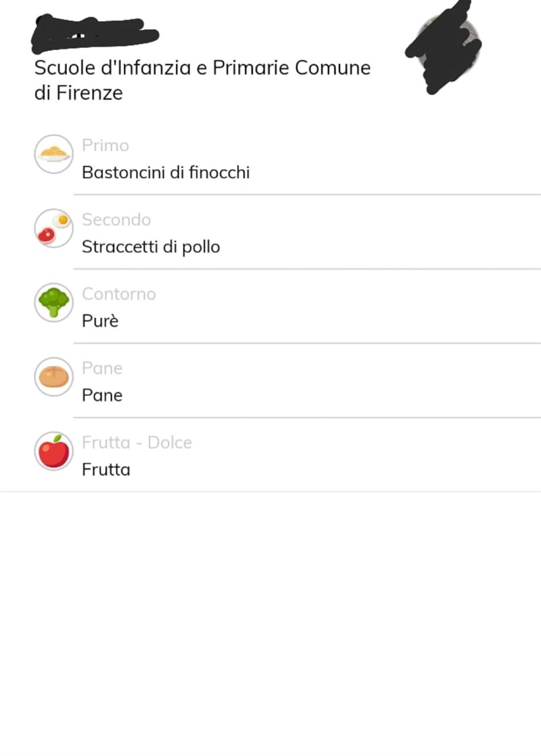The image size is (541, 756).
Task: Open the Straccetti di pollo entry
Action: coord(151,247)
